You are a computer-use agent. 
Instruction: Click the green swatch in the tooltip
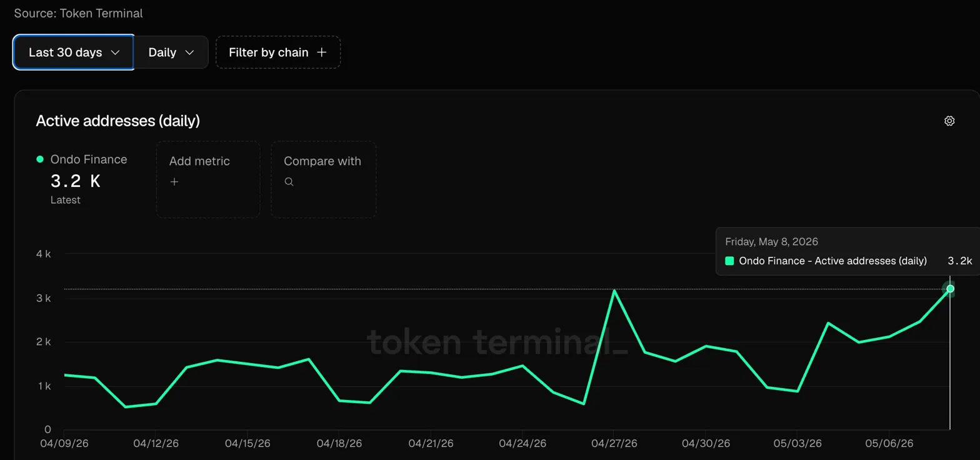(x=729, y=261)
